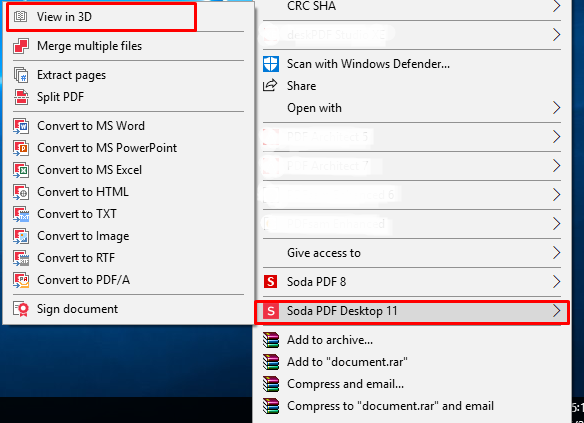
Task: Click the Share arrow icon
Action: coord(270,86)
